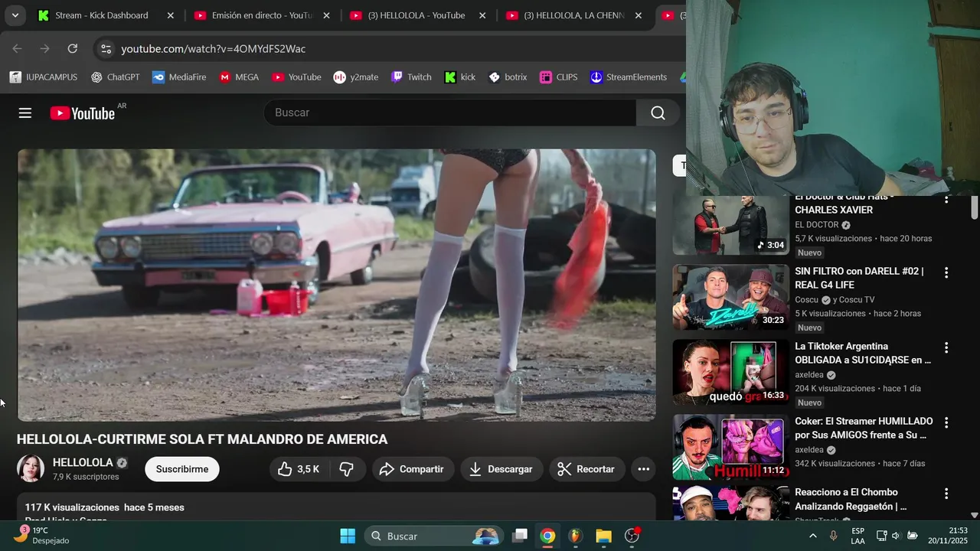Viewport: 980px width, 551px height.
Task: Open options menu for Reacciono a El Chombo
Action: coord(946,494)
